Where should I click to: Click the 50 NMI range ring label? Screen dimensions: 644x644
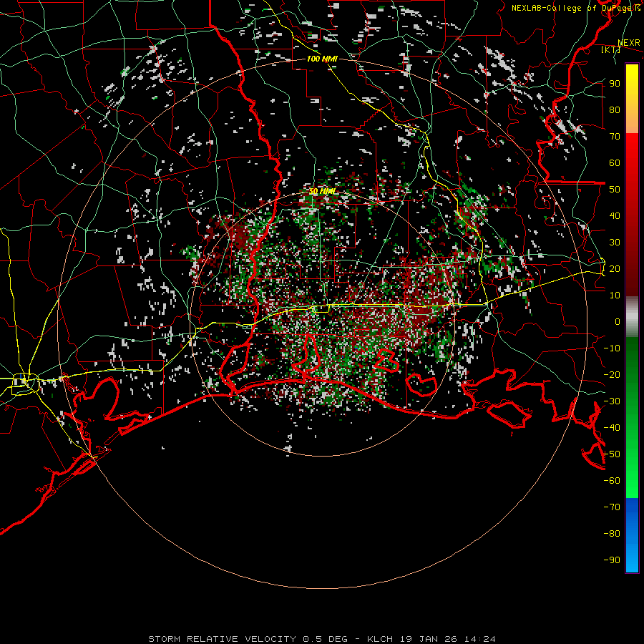(x=322, y=191)
